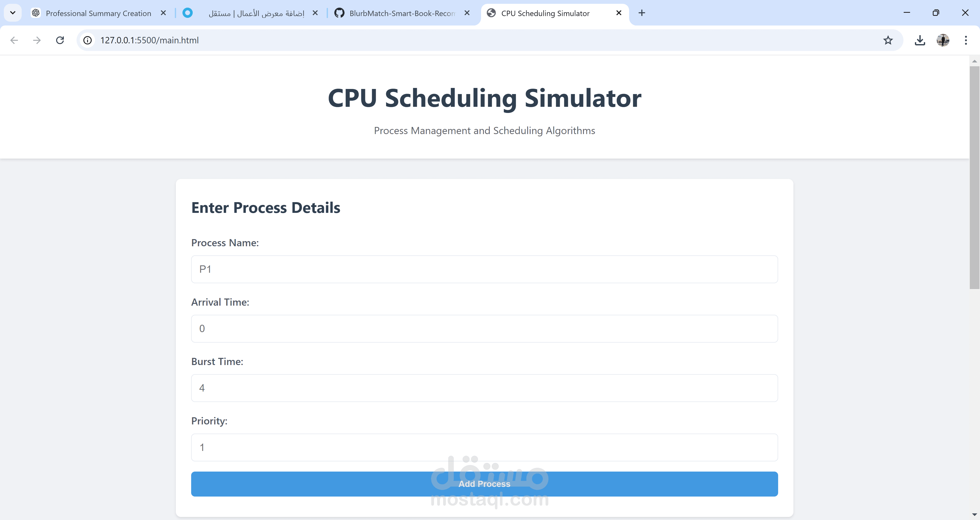Click the forward navigation arrow
The width and height of the screenshot is (980, 520).
point(37,40)
